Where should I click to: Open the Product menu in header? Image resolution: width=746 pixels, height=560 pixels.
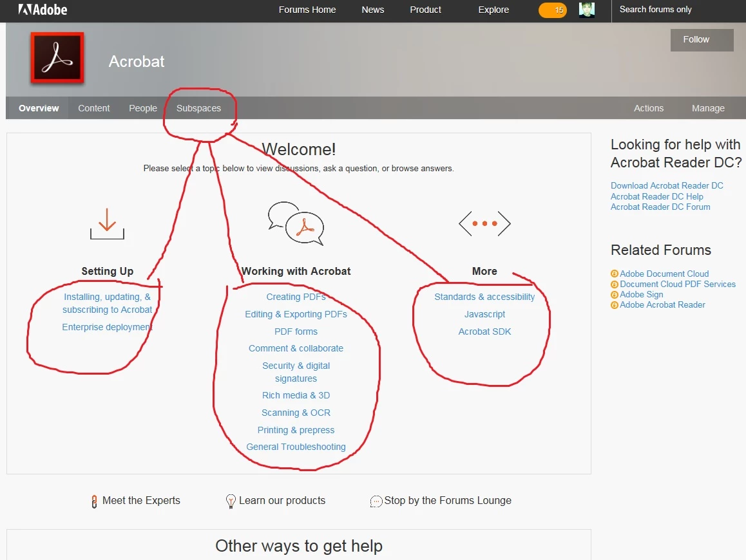coord(425,10)
